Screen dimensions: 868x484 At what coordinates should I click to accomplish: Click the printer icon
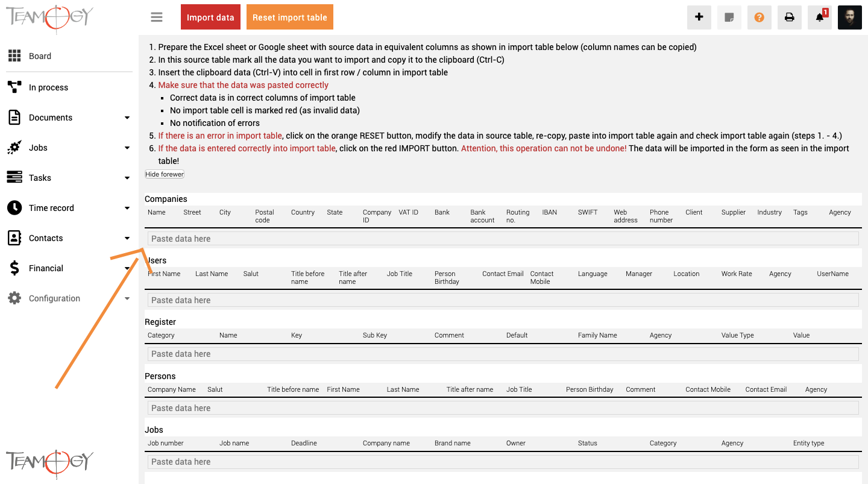(x=790, y=17)
